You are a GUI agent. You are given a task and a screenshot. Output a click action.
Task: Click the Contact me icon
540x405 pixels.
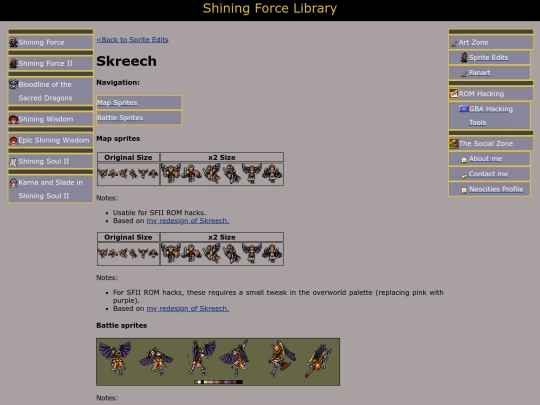point(464,175)
